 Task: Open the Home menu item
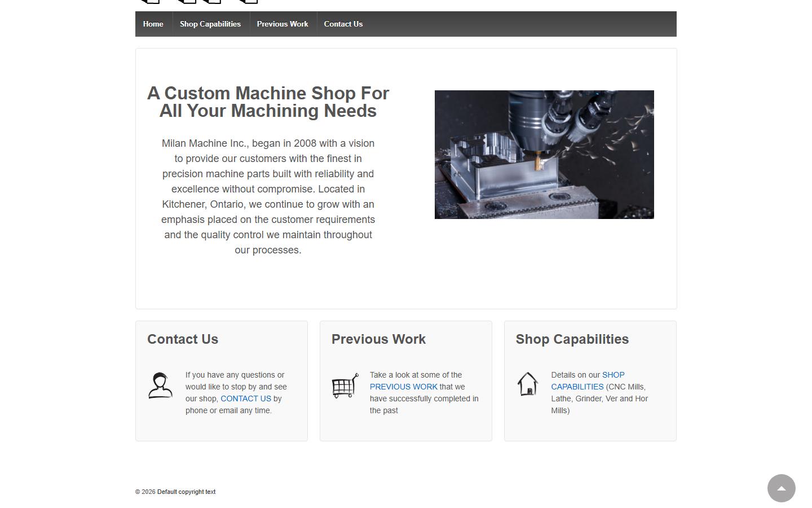[x=153, y=24]
